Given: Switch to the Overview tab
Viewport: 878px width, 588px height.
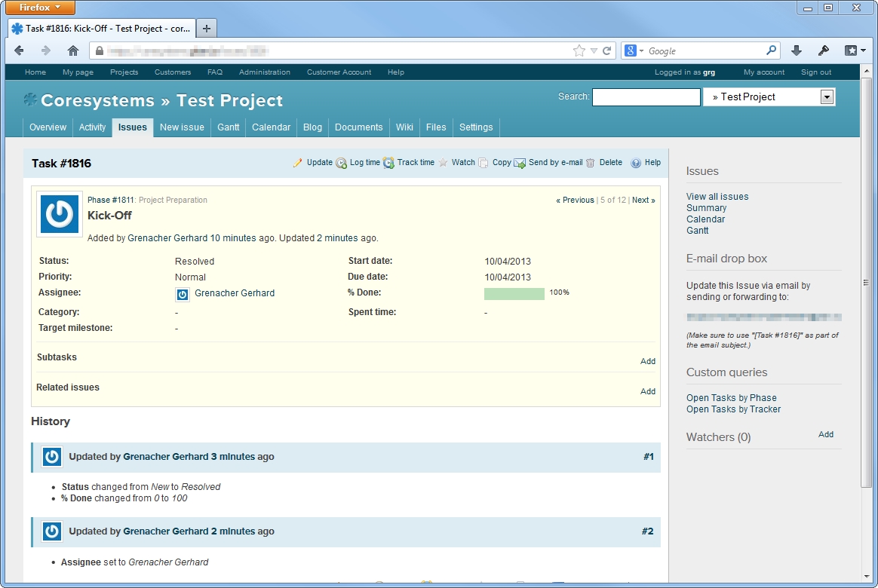Looking at the screenshot, I should 48,127.
